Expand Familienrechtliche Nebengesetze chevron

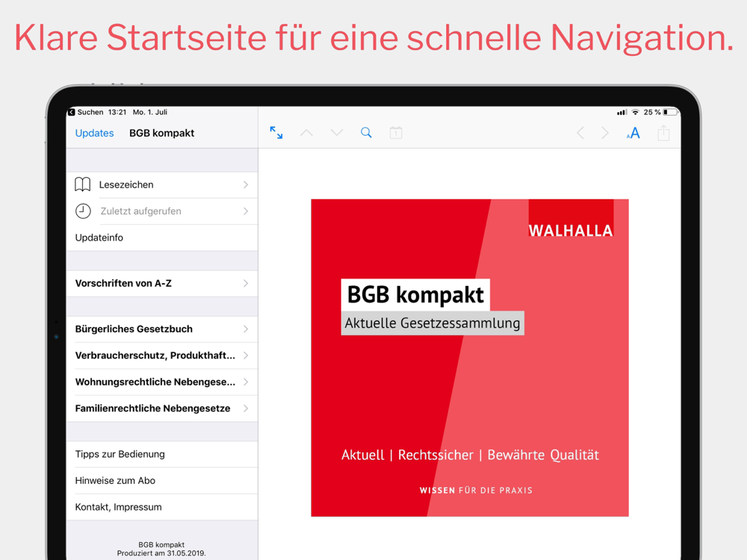coord(246,408)
